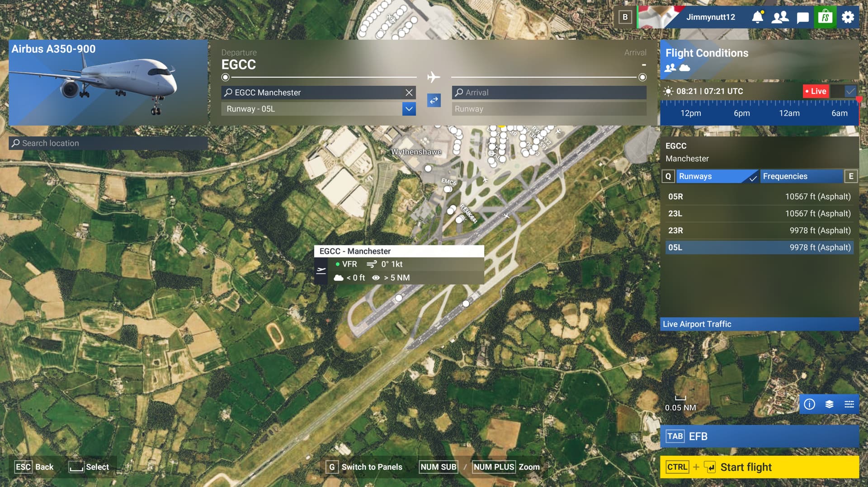Image resolution: width=868 pixels, height=487 pixels.
Task: Click the Q previous-tab key icon
Action: [x=668, y=176]
